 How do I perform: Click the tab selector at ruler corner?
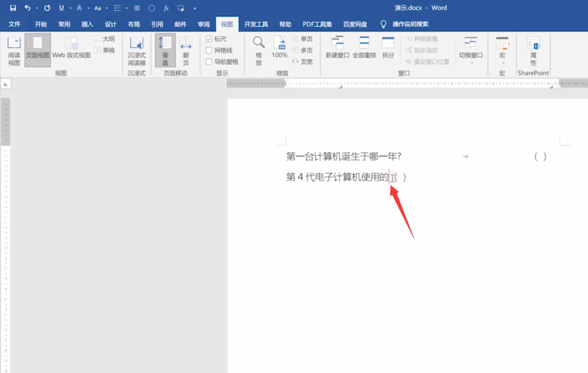(6, 83)
